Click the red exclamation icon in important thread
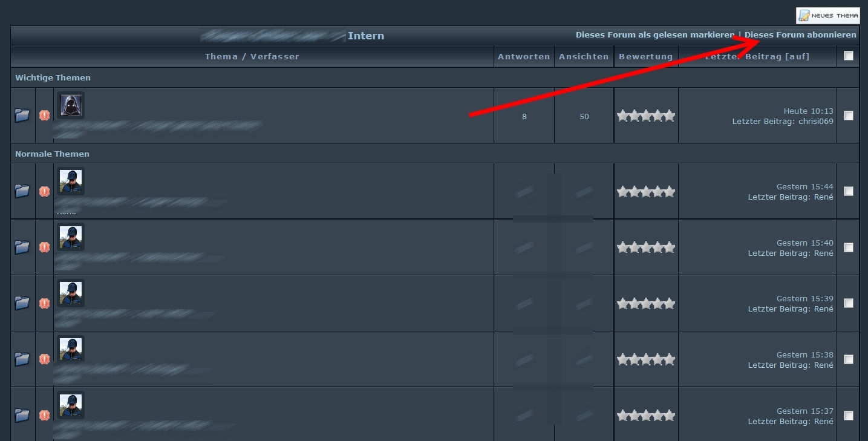Viewport: 868px width, 441px height. tap(45, 116)
